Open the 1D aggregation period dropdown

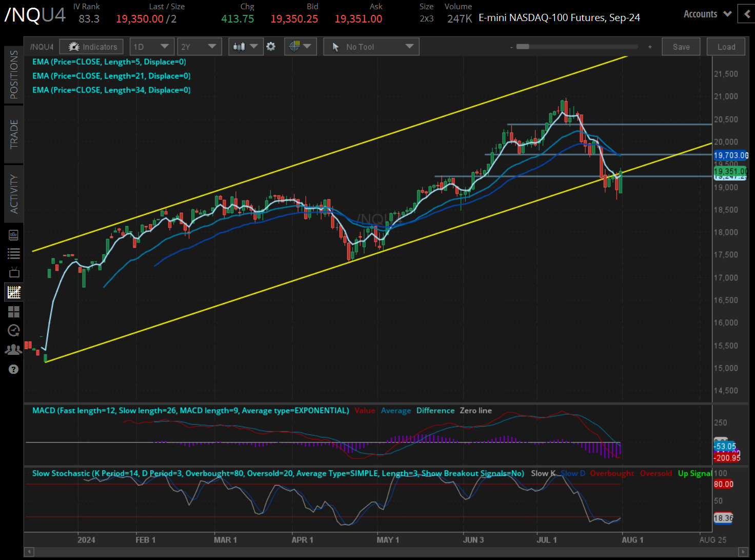tap(152, 47)
